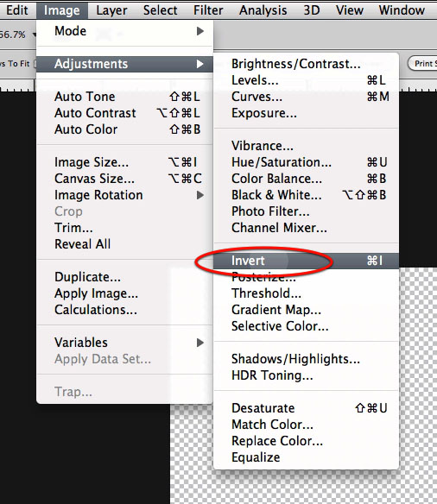Viewport: 437px width, 504px height.
Task: Open the Layer menu
Action: 111,10
